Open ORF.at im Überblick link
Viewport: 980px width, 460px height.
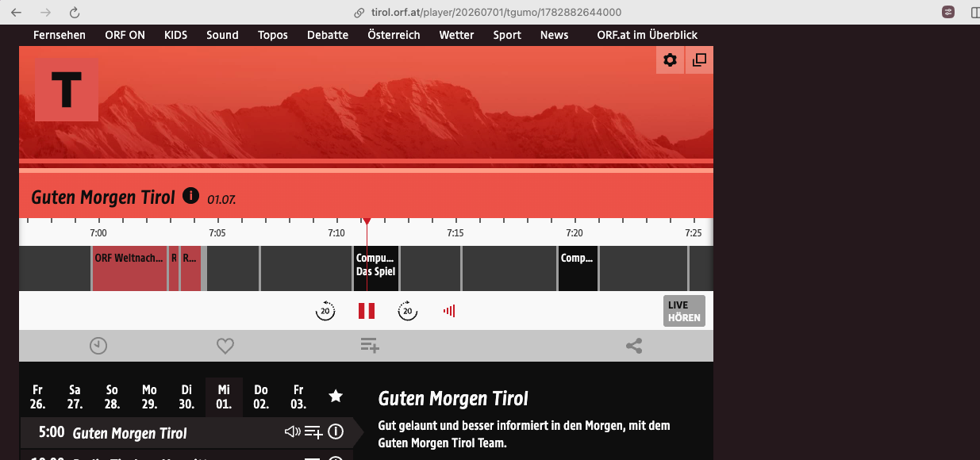(x=648, y=35)
